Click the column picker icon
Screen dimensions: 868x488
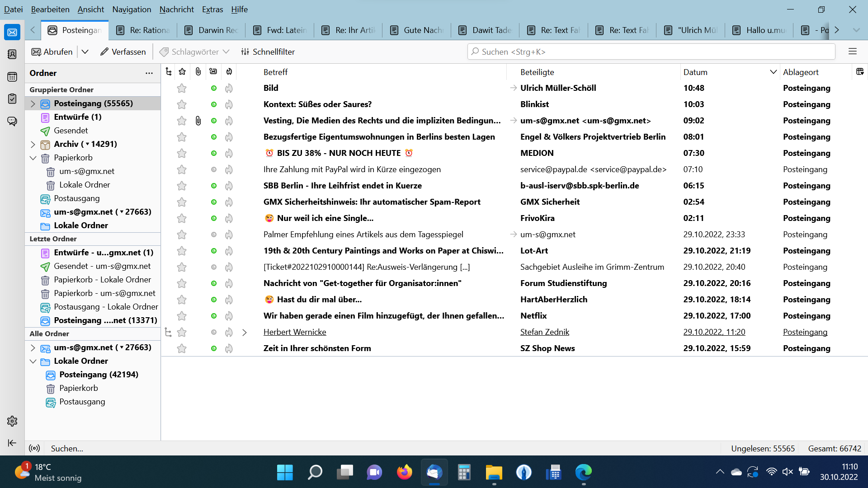click(860, 72)
